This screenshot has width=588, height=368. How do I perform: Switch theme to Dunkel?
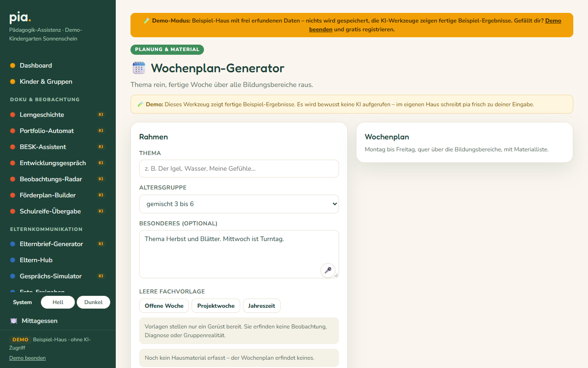tap(93, 302)
